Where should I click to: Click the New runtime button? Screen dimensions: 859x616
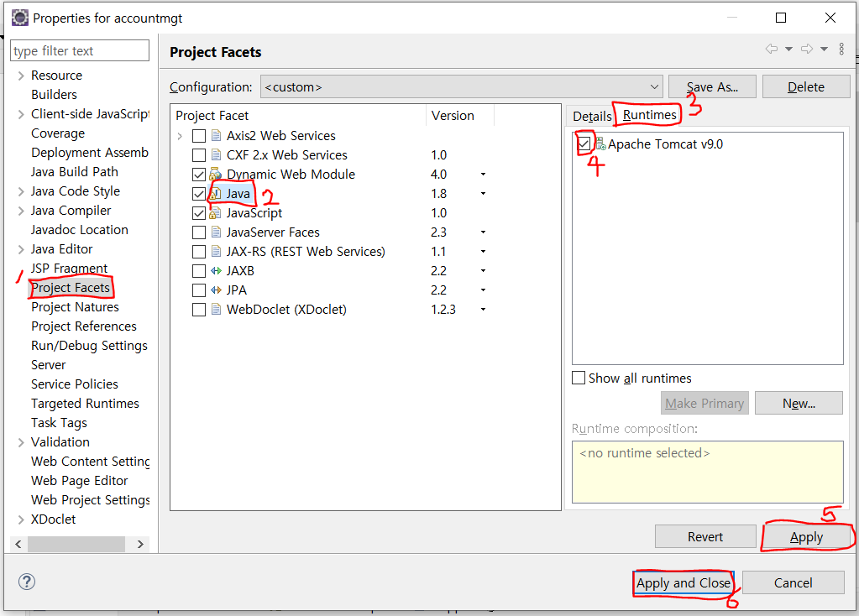(799, 403)
